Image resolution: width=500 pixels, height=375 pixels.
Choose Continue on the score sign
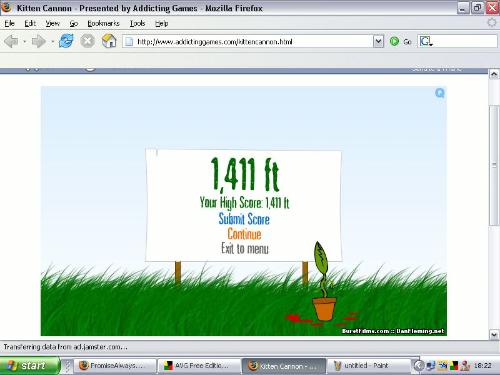point(244,234)
